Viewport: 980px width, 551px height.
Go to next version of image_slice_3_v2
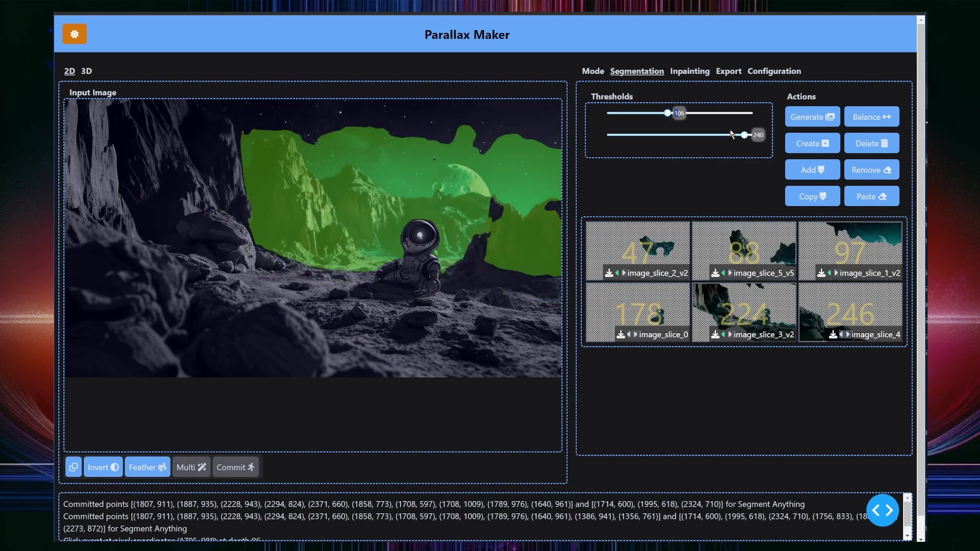click(730, 335)
